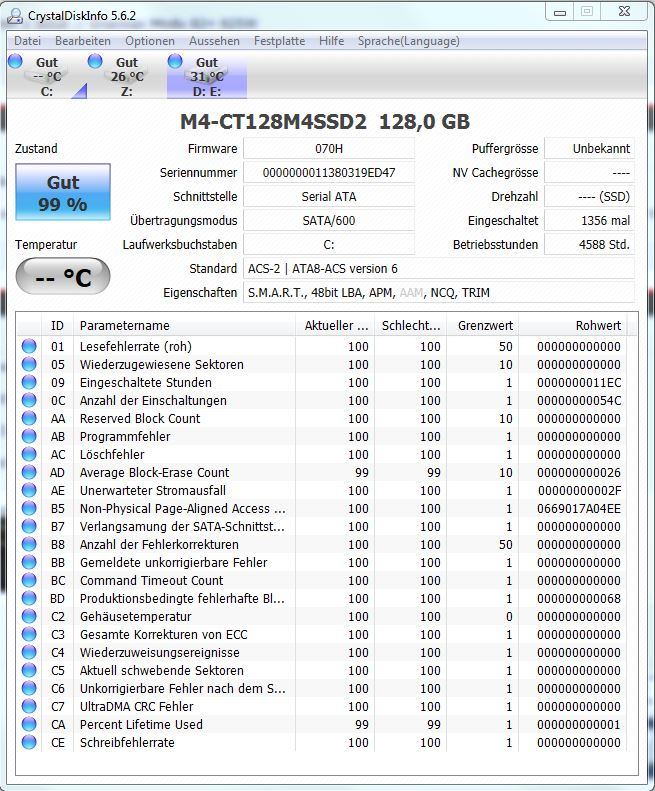Click status orb for Anzahl der Fehlerkorrekturen row
The image size is (655, 791).
[x=29, y=544]
